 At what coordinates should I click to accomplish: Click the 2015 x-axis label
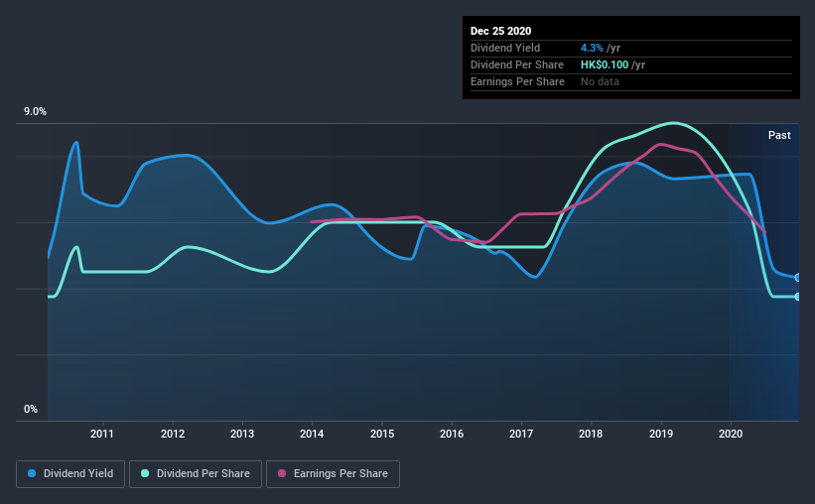(x=382, y=434)
